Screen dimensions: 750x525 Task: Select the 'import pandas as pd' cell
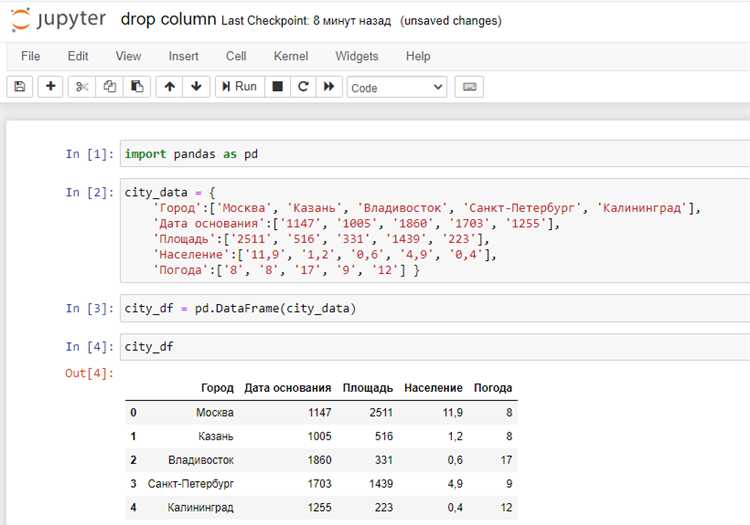click(x=434, y=154)
